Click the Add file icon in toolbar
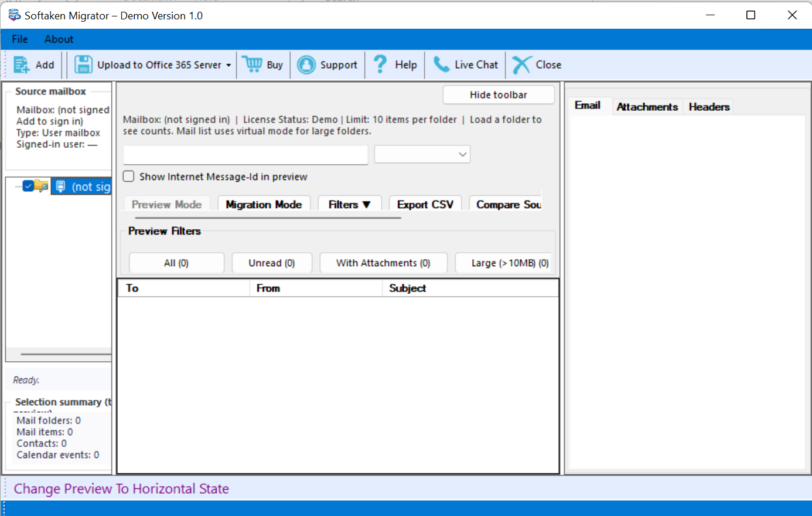 (22, 64)
